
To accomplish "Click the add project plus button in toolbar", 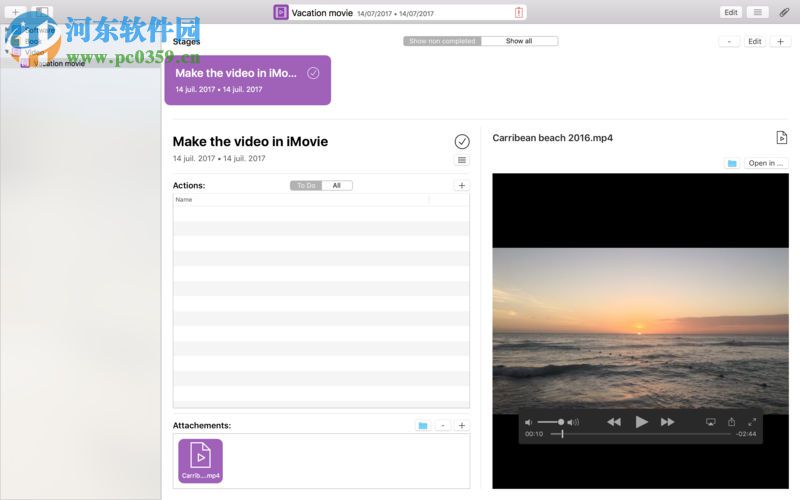I will (x=15, y=12).
